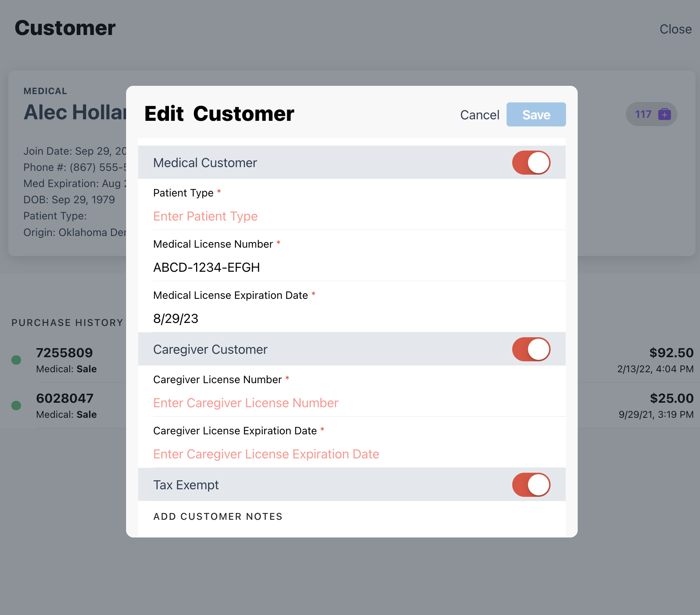Toggle the Medical Customer switch
Viewport: 700px width, 615px height.
pyautogui.click(x=531, y=163)
